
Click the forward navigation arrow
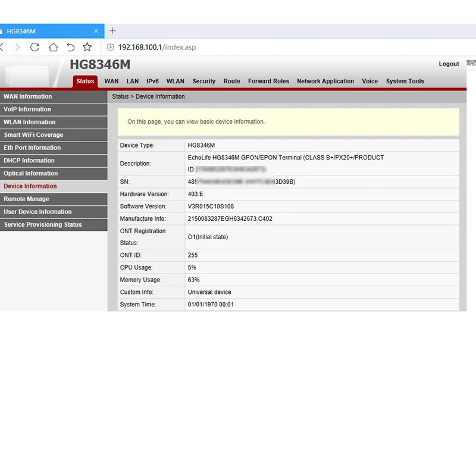(x=17, y=47)
